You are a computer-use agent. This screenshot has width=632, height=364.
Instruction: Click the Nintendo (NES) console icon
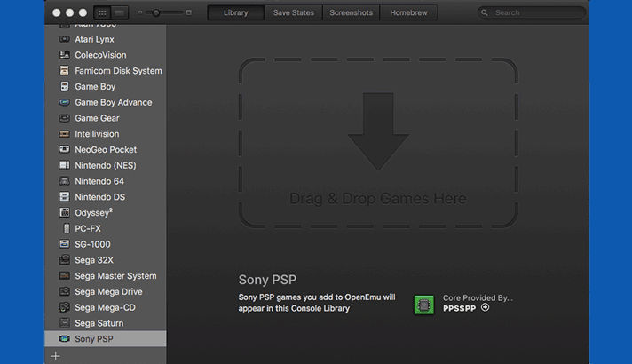pos(64,165)
